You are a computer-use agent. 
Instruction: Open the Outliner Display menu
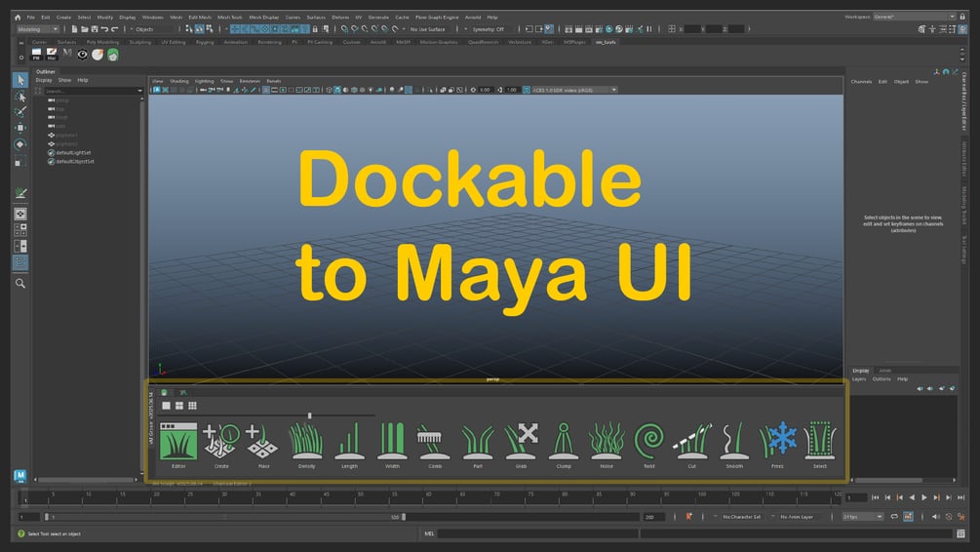pyautogui.click(x=44, y=81)
